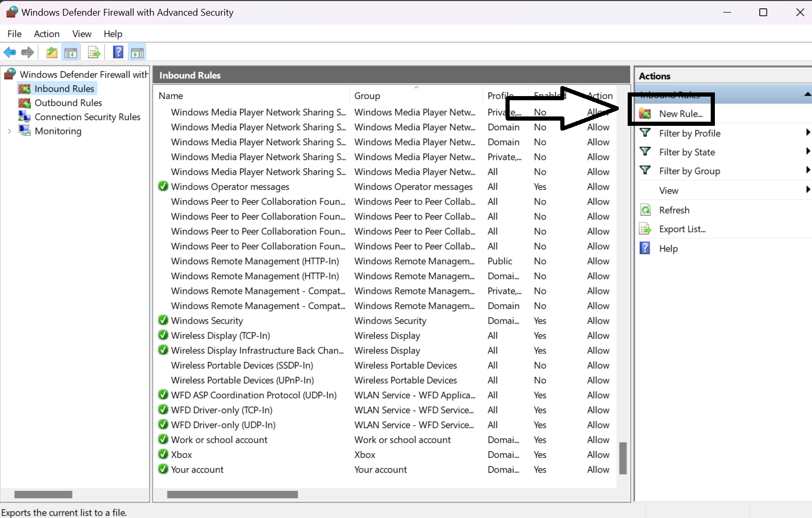The width and height of the screenshot is (812, 518).
Task: Open the Help menu in menu bar
Action: pos(113,34)
